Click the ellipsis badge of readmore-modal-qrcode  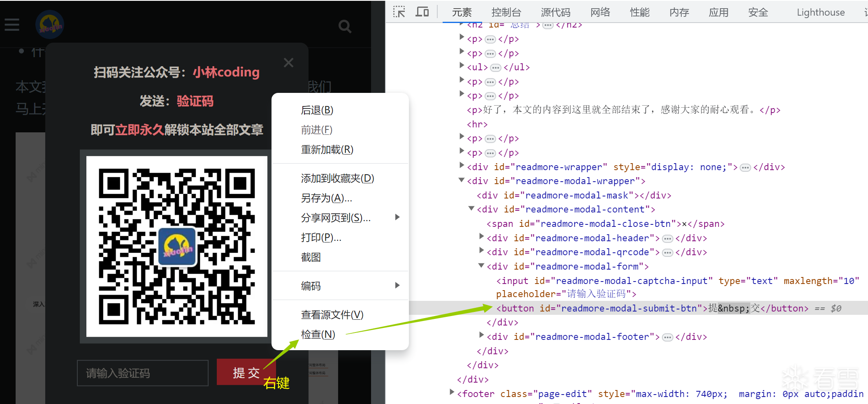(667, 252)
